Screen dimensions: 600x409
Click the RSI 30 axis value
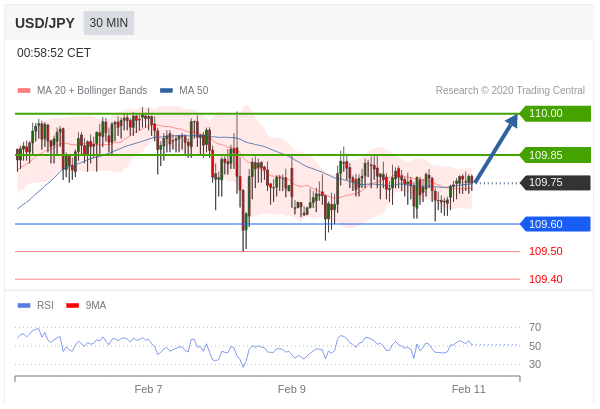pyautogui.click(x=535, y=364)
